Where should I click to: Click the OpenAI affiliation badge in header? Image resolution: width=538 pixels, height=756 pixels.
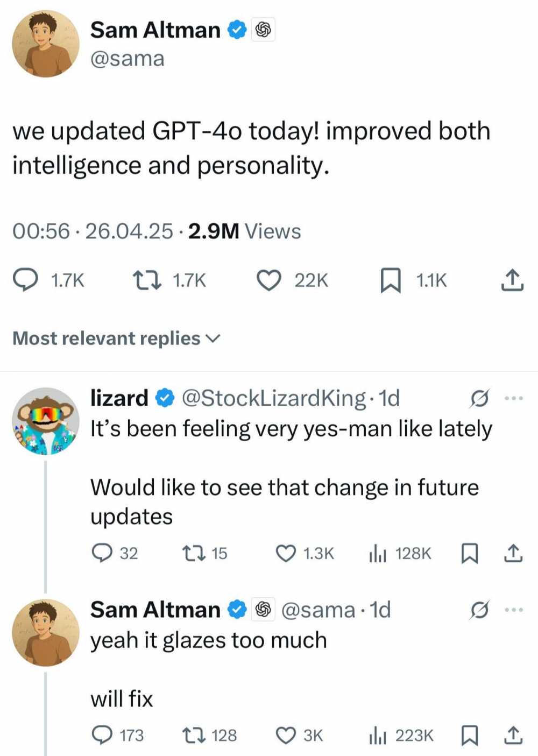click(263, 30)
